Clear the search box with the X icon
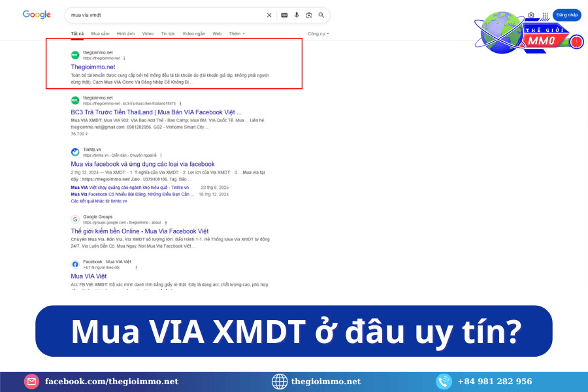The image size is (588, 392). (x=269, y=15)
